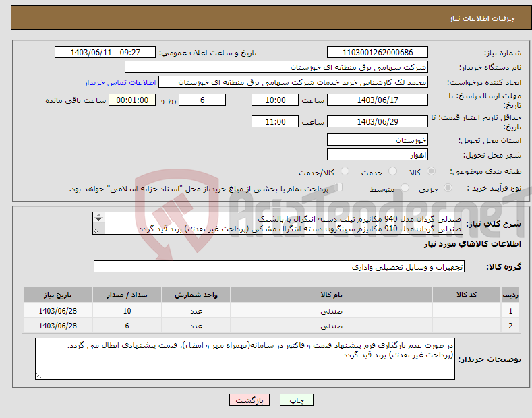Viewport: 532px width, 418px height.
Task: Click row number 2 cell
Action: point(510,326)
